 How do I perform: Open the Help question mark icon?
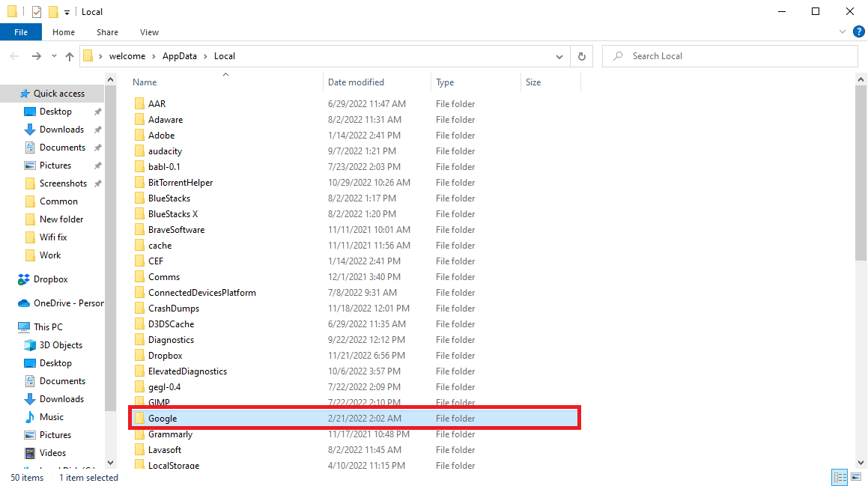pyautogui.click(x=858, y=32)
